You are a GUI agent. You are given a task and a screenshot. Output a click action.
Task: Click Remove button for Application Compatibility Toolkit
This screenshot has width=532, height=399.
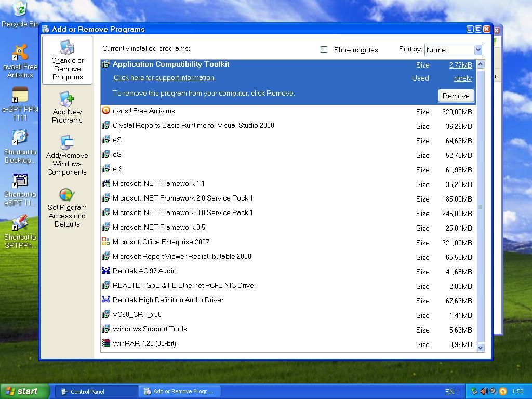(456, 96)
